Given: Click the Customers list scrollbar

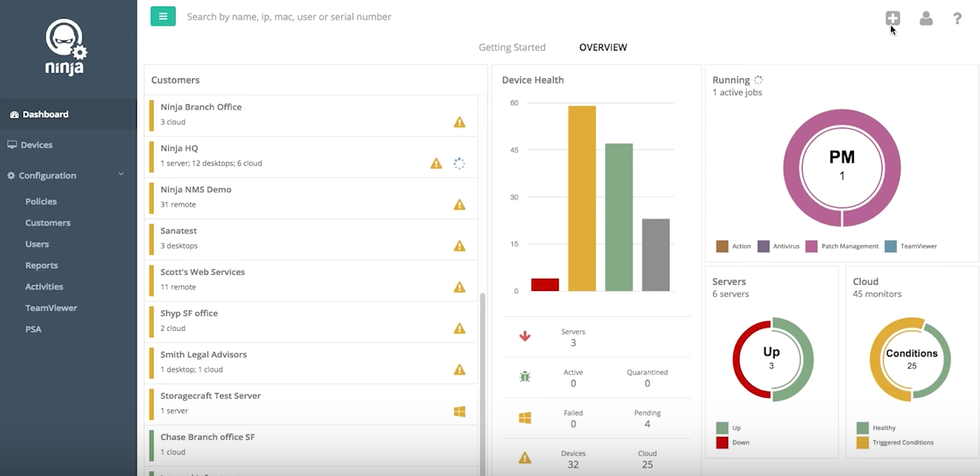Looking at the screenshot, I should (482, 384).
